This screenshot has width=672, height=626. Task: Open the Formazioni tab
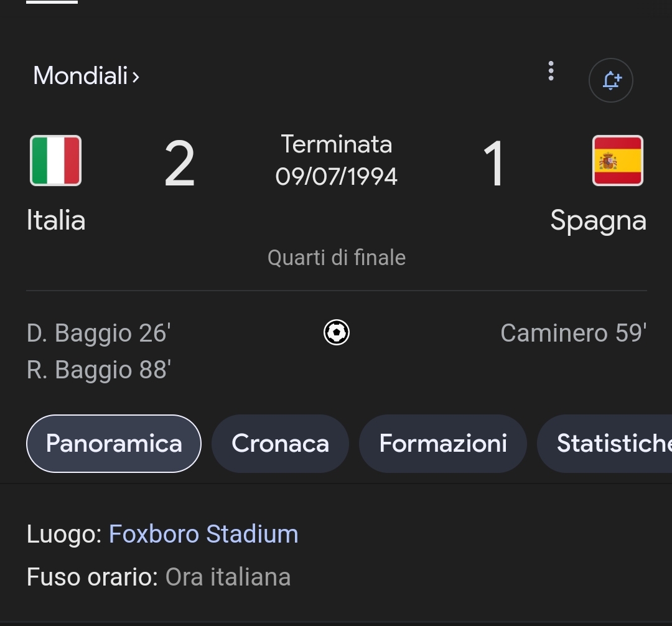coord(443,444)
